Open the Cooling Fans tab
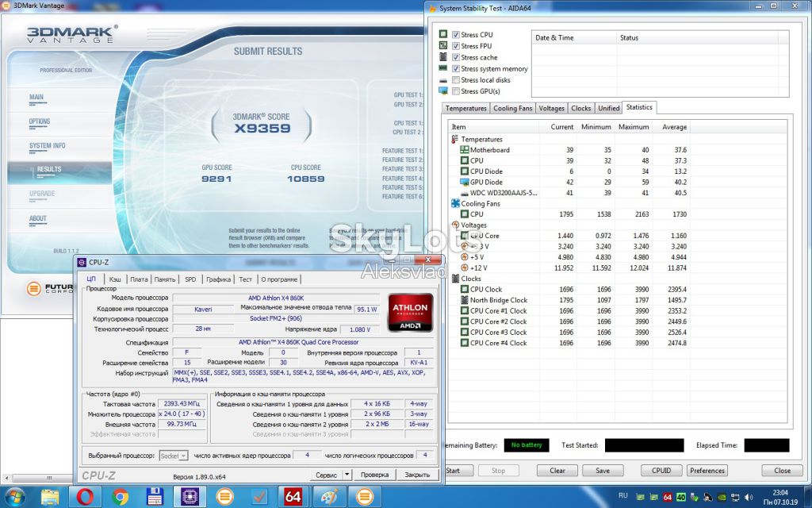Image resolution: width=812 pixels, height=508 pixels. click(512, 108)
